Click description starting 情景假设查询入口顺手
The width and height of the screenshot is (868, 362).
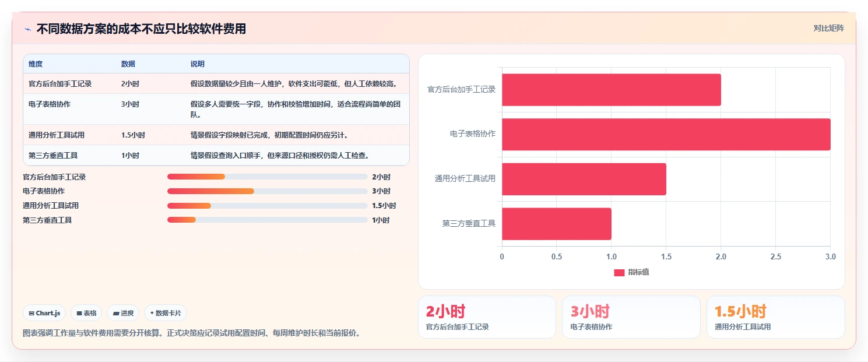coord(280,156)
